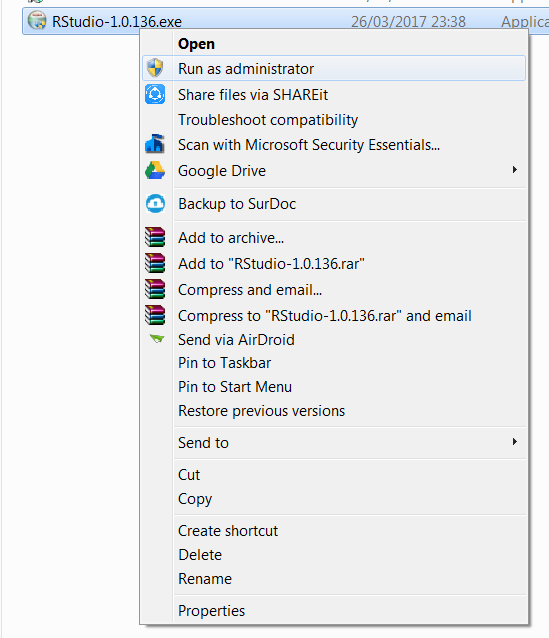The width and height of the screenshot is (549, 638).
Task: Choose Compress to "RStudio-1.0.136.rar" and email
Action: [x=334, y=316]
